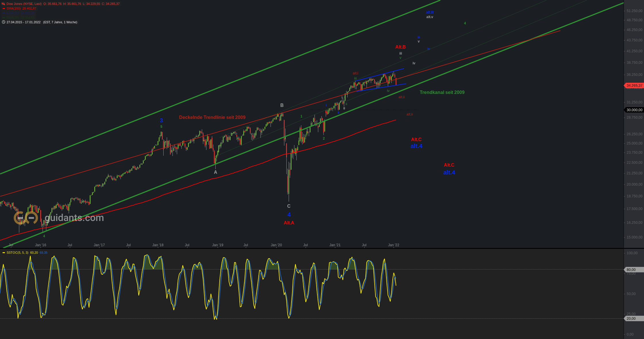
Task: Click the 51.250,00 price axis label
Action: point(635,11)
